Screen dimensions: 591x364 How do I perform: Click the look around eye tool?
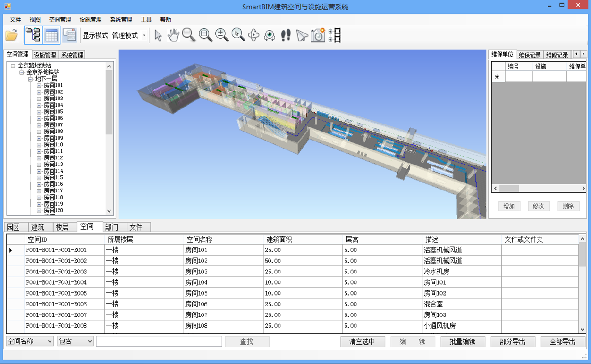tap(270, 35)
